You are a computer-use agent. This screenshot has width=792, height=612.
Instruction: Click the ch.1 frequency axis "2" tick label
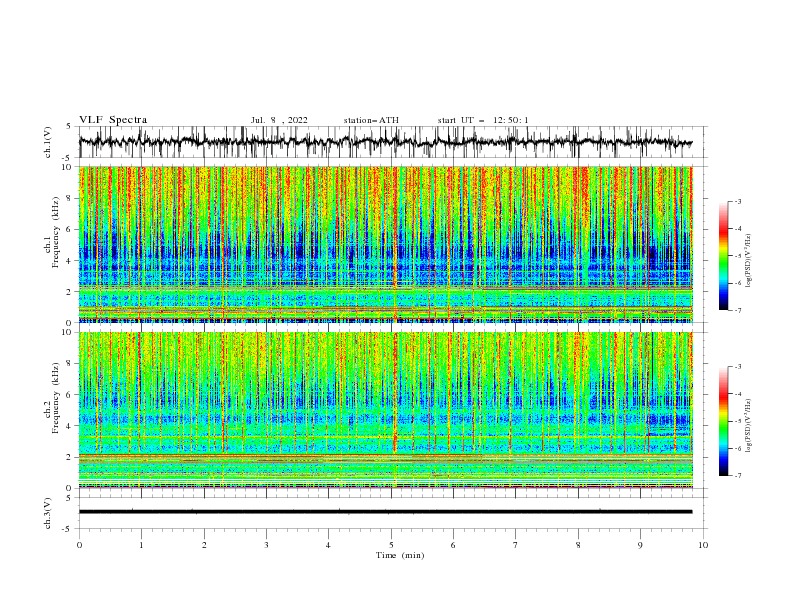(x=69, y=291)
